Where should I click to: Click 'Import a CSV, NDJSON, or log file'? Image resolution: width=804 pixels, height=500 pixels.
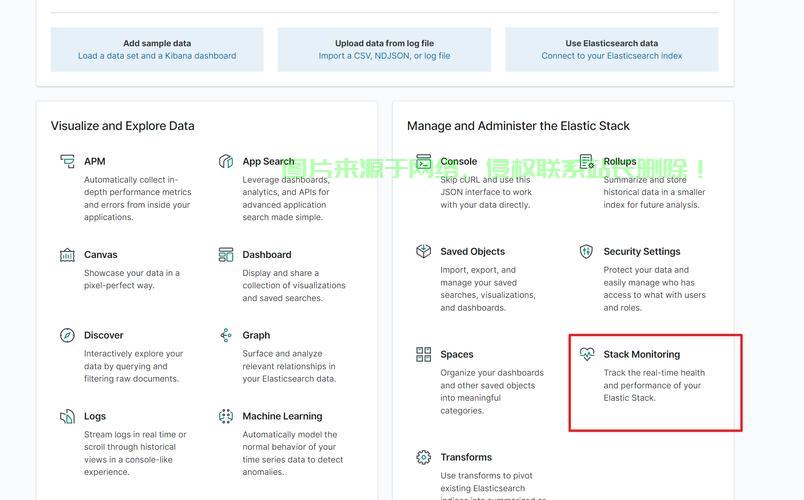(384, 56)
